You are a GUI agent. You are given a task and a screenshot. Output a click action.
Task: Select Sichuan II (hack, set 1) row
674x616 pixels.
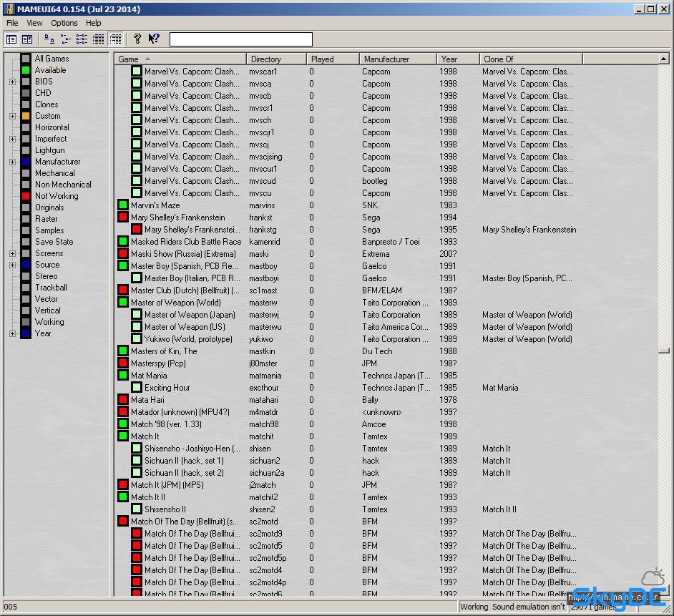click(x=184, y=461)
